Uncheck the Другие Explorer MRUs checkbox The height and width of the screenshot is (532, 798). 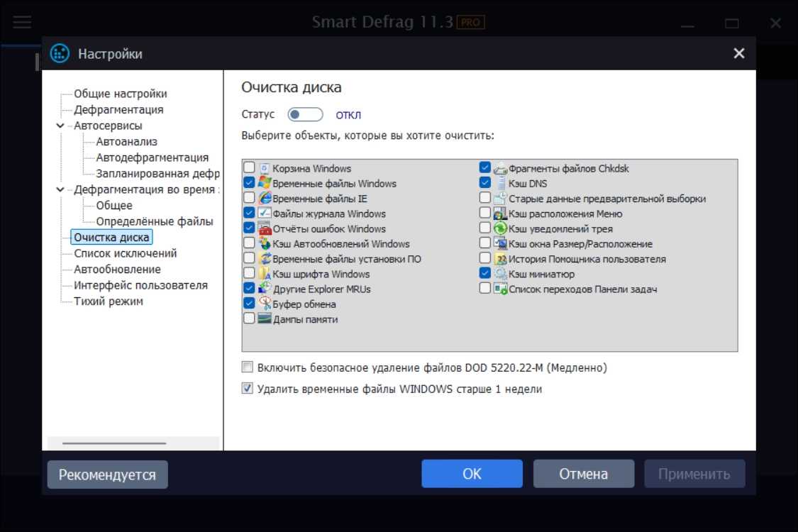pos(249,288)
